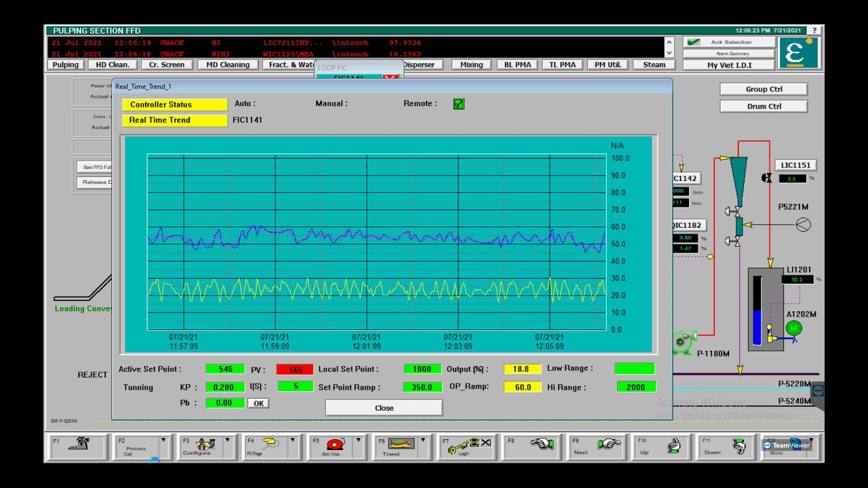Image resolution: width=868 pixels, height=488 pixels.
Task: Click the Close button on trend popup
Action: [384, 408]
